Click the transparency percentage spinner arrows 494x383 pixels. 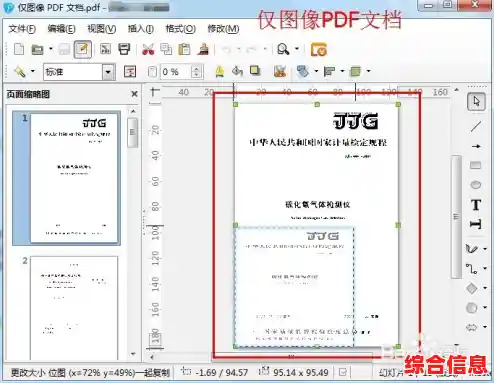196,72
